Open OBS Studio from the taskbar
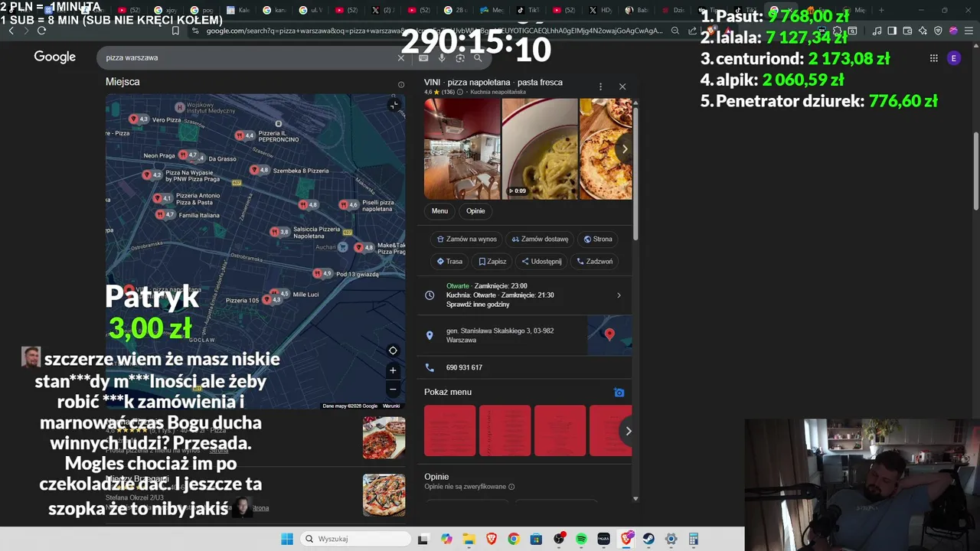The height and width of the screenshot is (551, 980). point(559,539)
